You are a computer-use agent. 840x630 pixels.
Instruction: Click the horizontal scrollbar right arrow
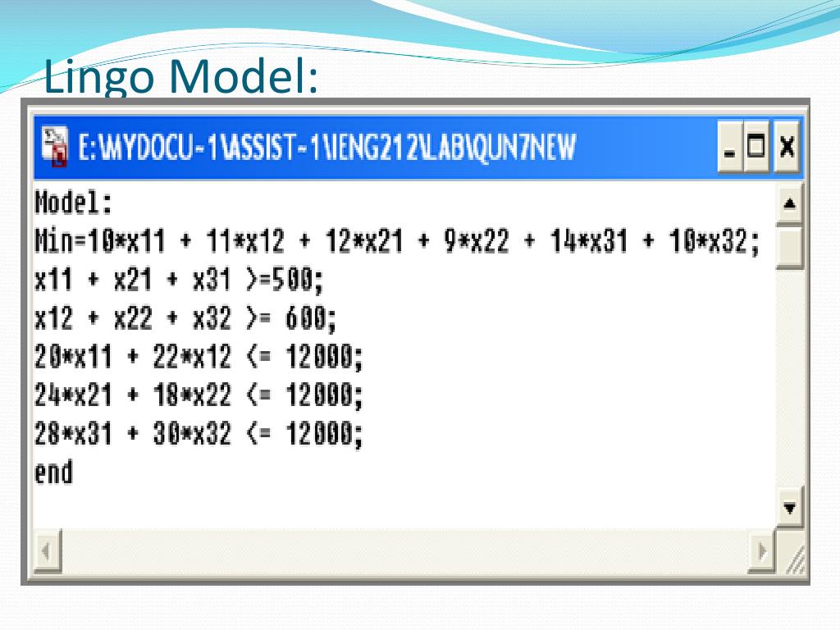761,551
